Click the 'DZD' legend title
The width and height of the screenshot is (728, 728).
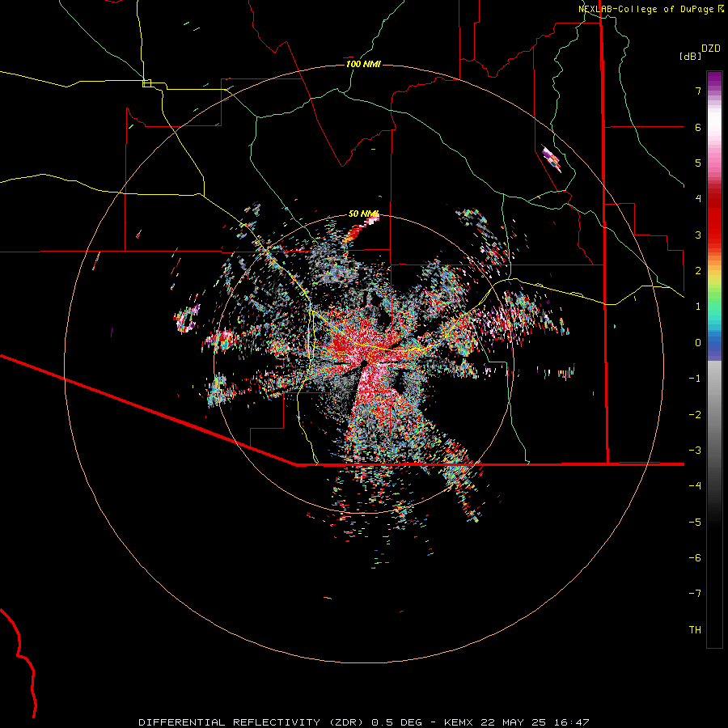pos(711,49)
